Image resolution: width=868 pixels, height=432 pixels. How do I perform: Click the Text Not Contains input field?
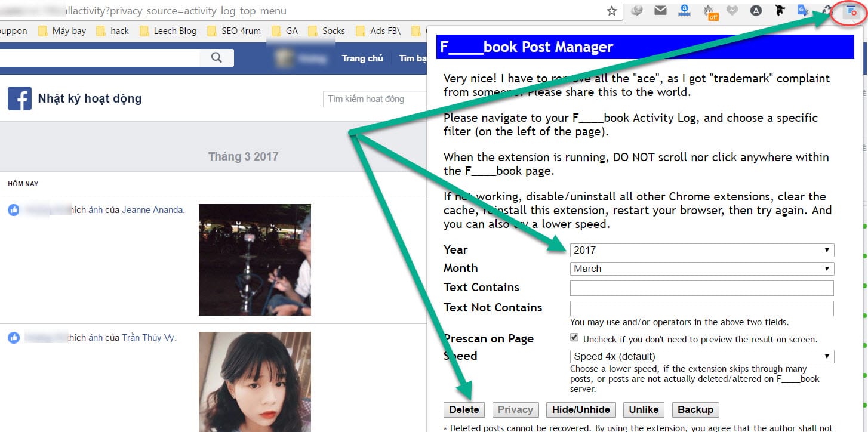click(702, 308)
